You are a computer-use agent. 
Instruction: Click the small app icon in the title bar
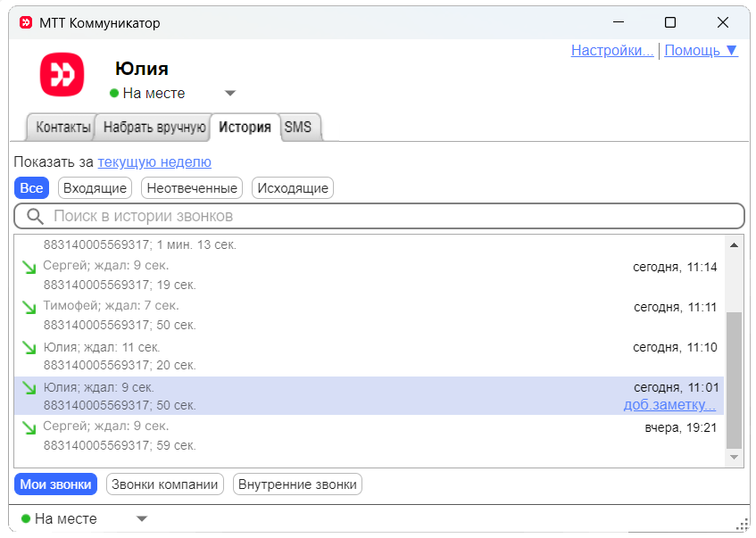coord(26,23)
